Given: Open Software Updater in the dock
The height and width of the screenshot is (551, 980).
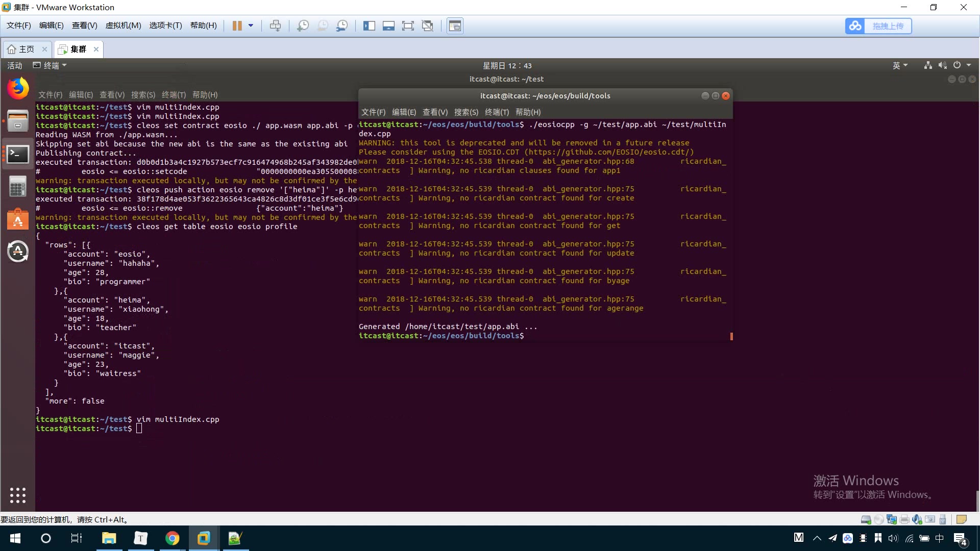Looking at the screenshot, I should (x=18, y=252).
